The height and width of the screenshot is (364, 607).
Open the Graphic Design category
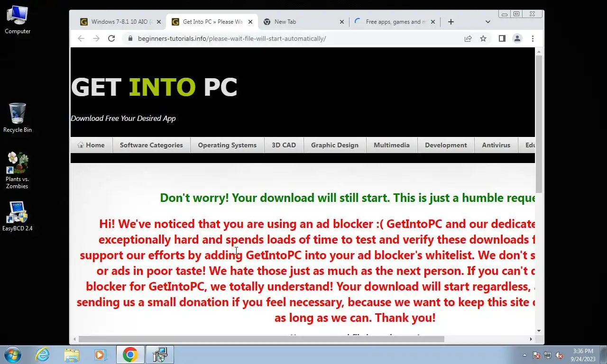[x=335, y=145]
